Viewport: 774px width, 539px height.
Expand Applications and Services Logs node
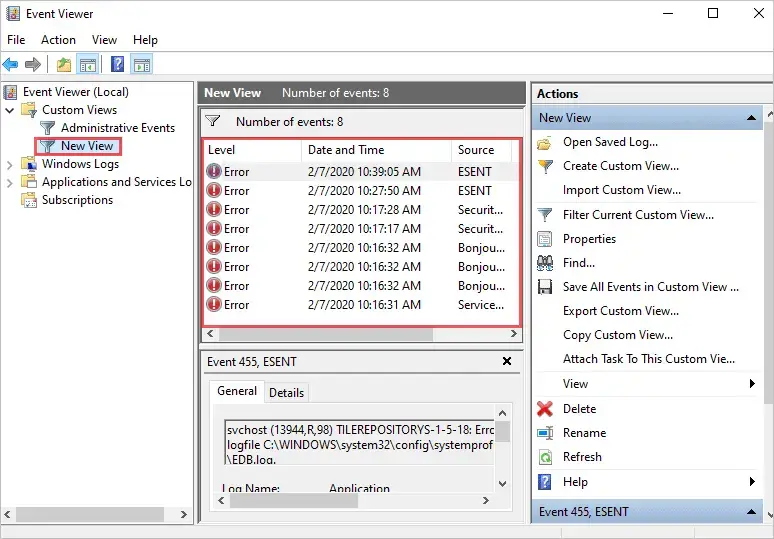coord(9,183)
